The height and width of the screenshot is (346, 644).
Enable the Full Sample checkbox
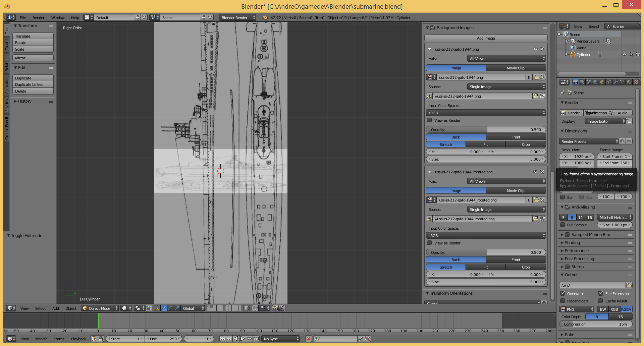tap(563, 225)
